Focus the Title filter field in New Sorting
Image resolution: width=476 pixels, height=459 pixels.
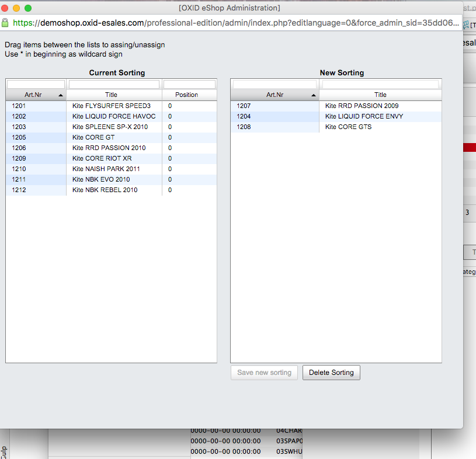381,85
